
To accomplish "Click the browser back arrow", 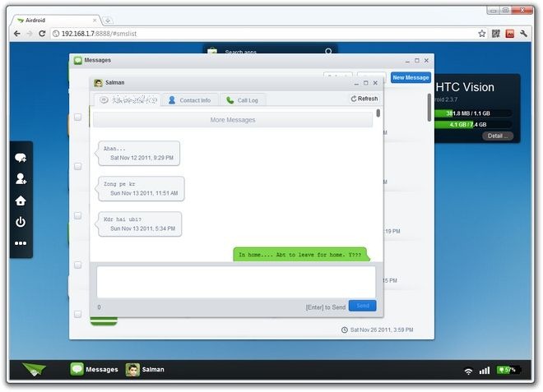I will pyautogui.click(x=16, y=34).
